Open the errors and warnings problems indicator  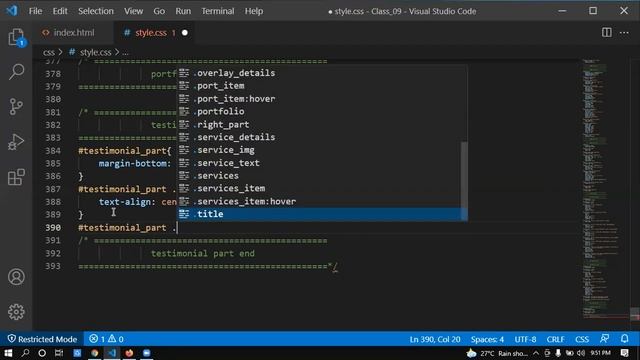pos(107,339)
